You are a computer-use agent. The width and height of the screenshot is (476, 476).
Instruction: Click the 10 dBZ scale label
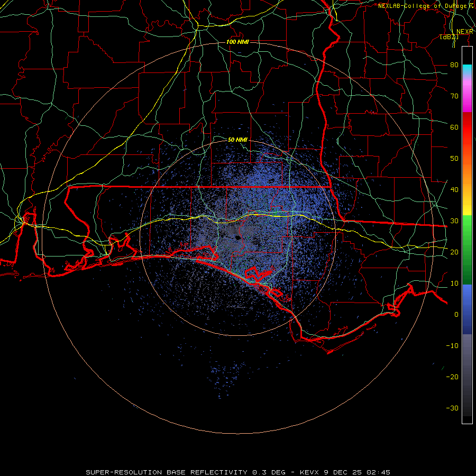tap(454, 283)
